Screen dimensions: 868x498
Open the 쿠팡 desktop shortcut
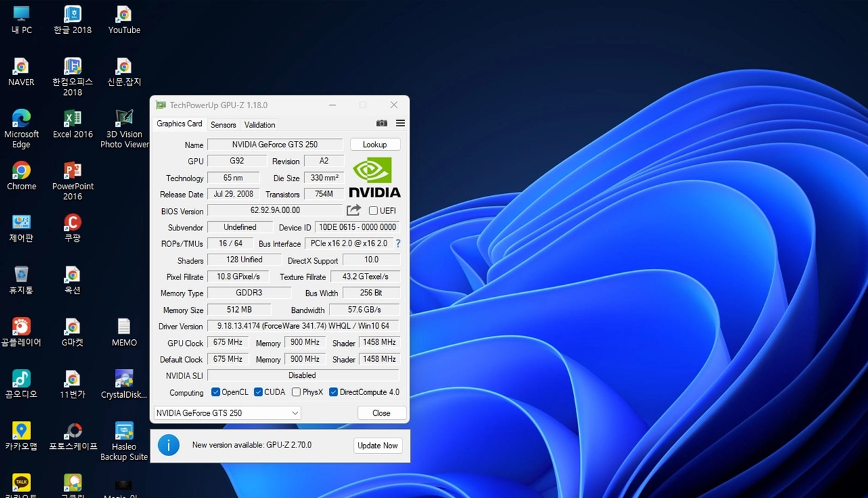pyautogui.click(x=72, y=228)
